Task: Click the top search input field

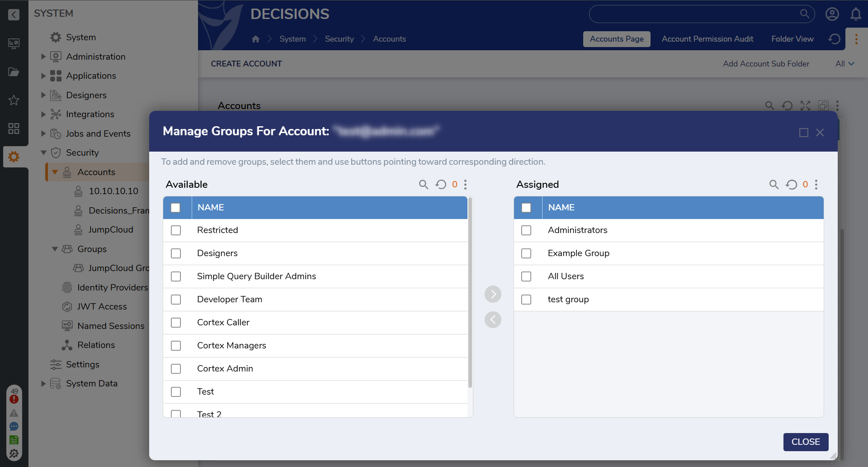Action: click(x=694, y=14)
